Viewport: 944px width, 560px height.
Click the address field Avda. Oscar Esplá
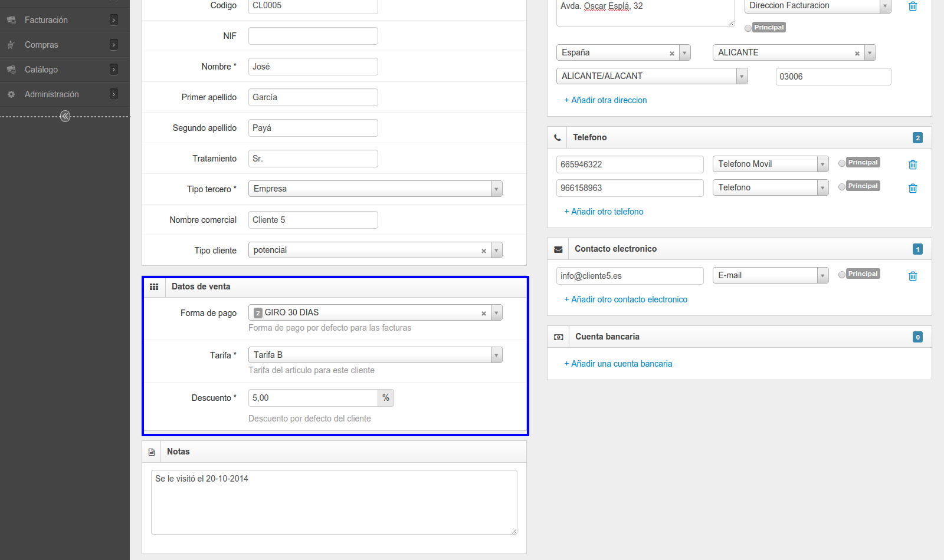645,12
